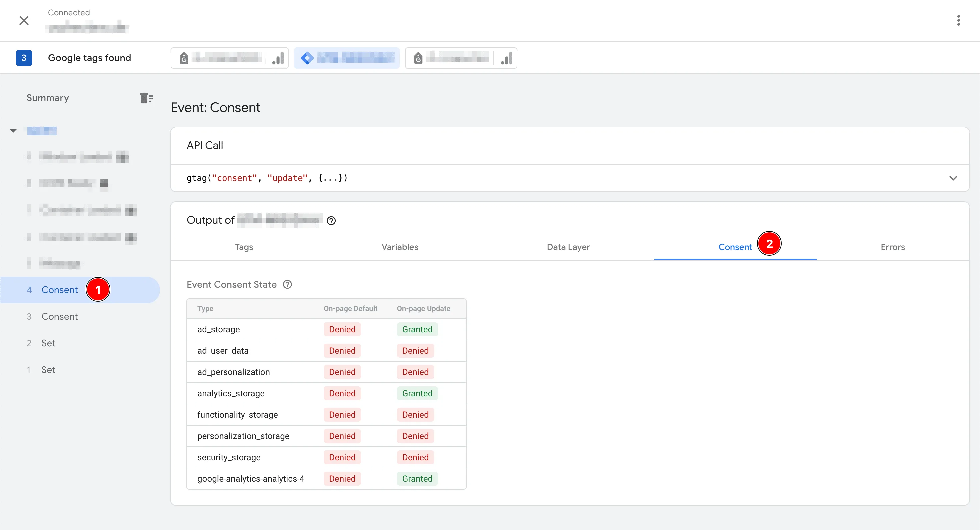Open the Data Layer tab

pos(568,247)
